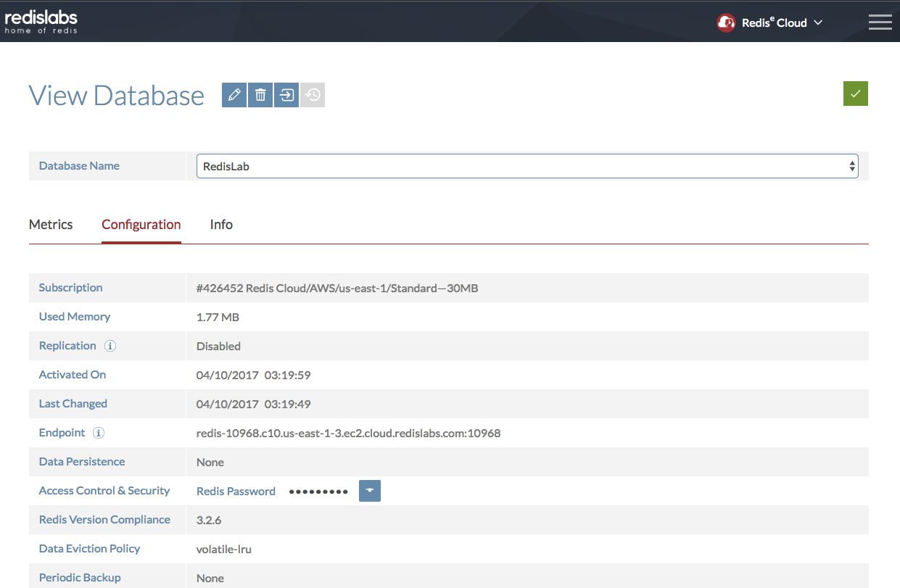Screen dimensions: 900x588
Task: Click the info icon beside Replication
Action: tap(110, 346)
